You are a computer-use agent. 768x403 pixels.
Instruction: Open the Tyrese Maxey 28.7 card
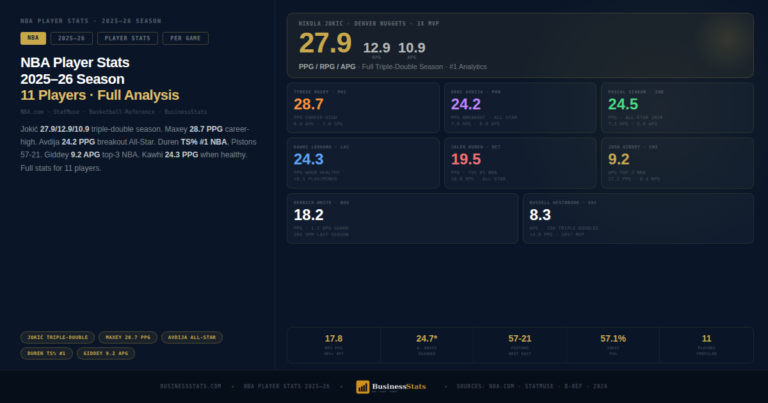363,108
